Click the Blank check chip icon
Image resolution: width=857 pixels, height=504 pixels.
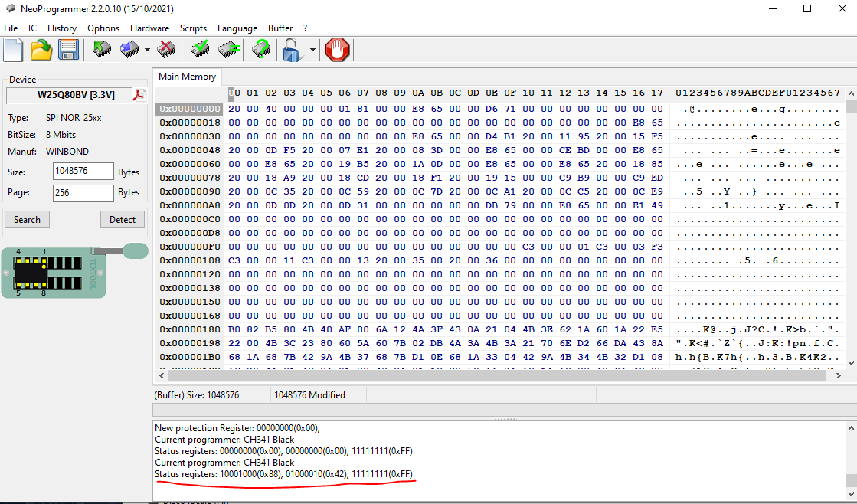227,51
